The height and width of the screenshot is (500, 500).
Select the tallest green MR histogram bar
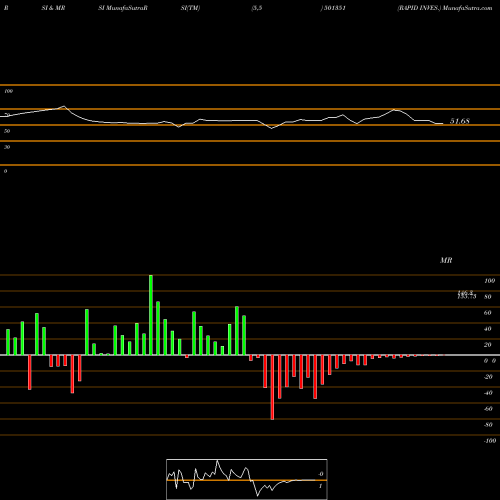coord(151,315)
